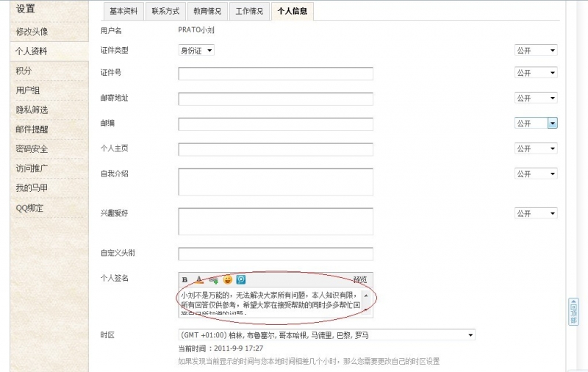Click the 邮寄地址 input field
588x372 pixels.
coord(276,99)
